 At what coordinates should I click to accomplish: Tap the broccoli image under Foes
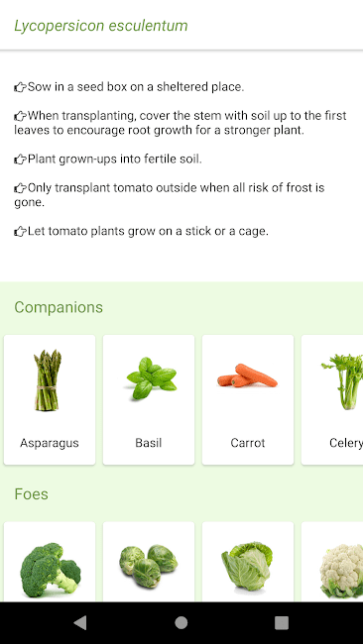[x=51, y=570]
